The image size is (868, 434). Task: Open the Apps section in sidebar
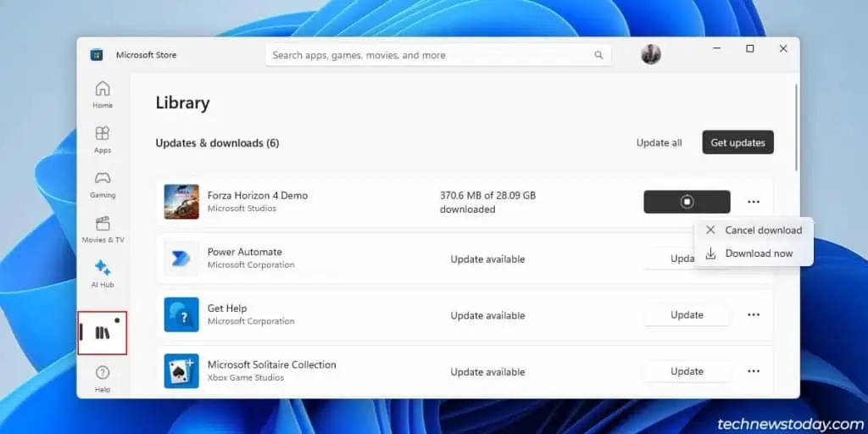pyautogui.click(x=103, y=140)
